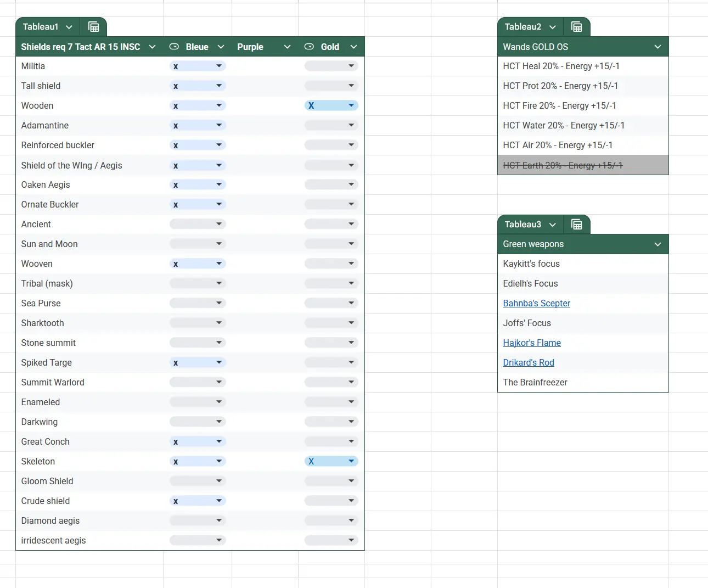The height and width of the screenshot is (588, 708).
Task: Open Hajkor's Flame link
Action: pos(532,343)
